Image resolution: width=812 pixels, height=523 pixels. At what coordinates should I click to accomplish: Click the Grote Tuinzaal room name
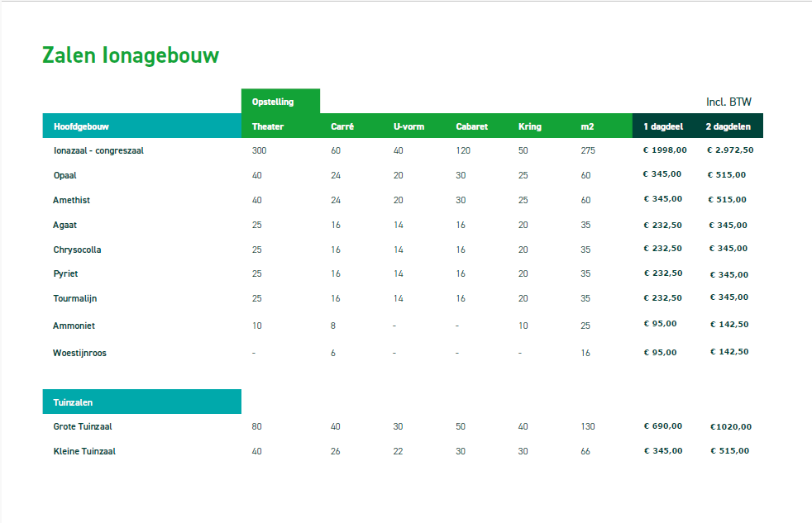[83, 426]
